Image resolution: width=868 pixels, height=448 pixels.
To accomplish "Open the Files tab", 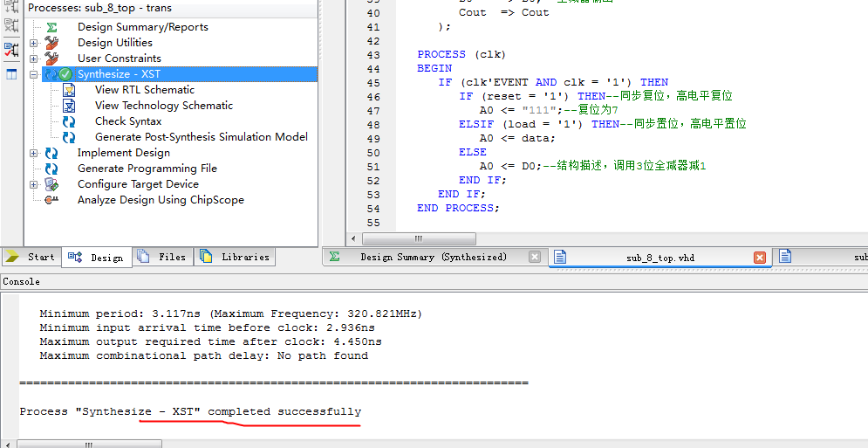I will (163, 257).
